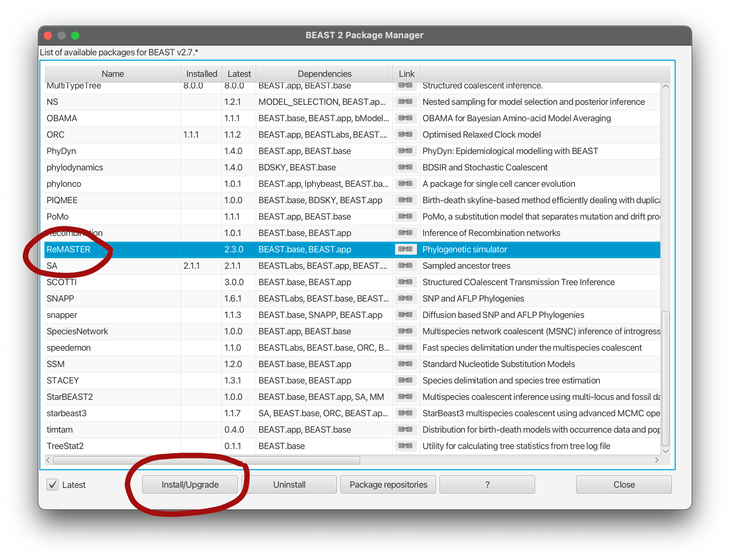Image resolution: width=730 pixels, height=560 pixels.
Task: Sort by the Latest column header
Action: pos(239,74)
